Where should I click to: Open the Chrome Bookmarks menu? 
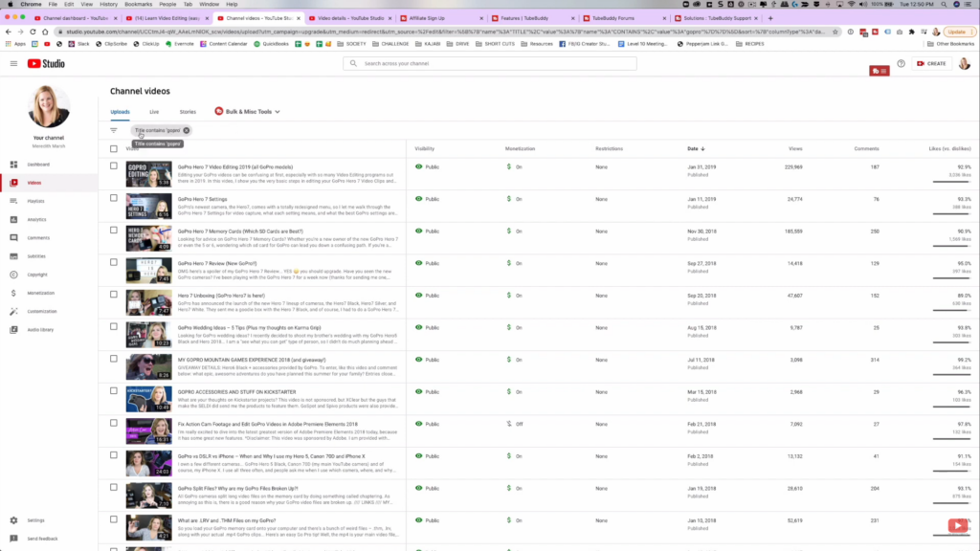click(x=138, y=4)
